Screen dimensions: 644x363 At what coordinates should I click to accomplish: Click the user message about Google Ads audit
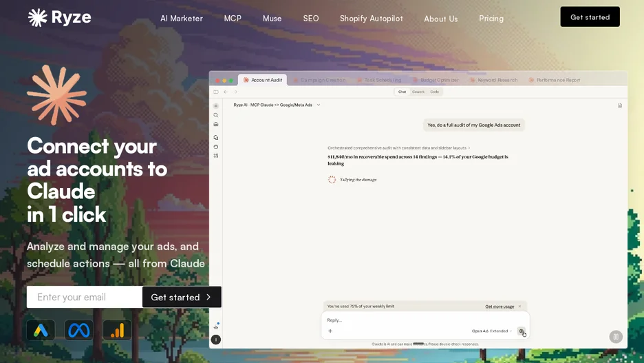[473, 125]
